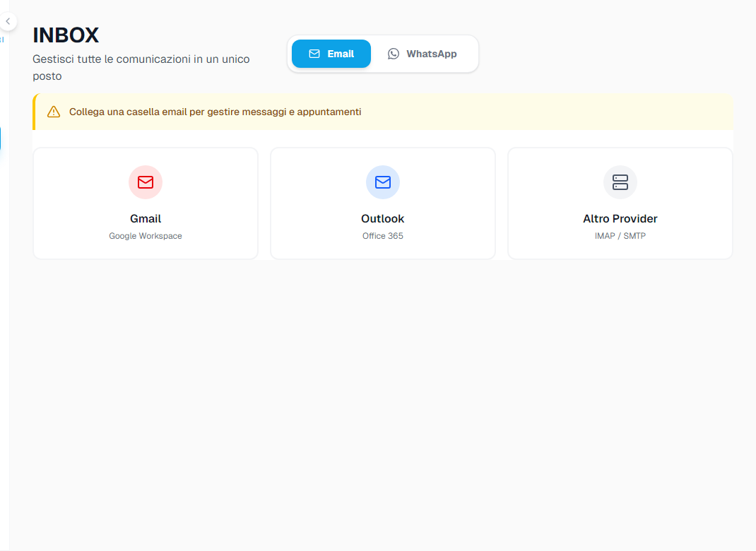Click the envelope icon inside the Email tab

point(314,53)
